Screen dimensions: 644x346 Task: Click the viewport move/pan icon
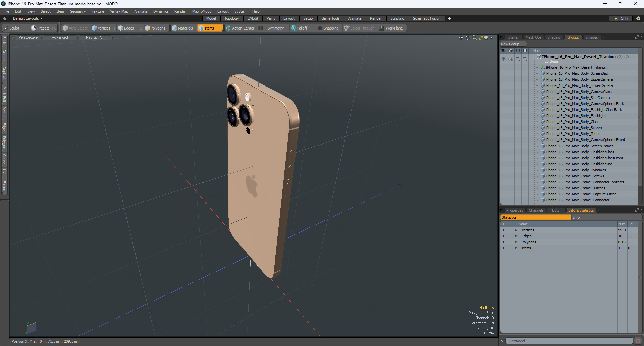click(x=461, y=38)
